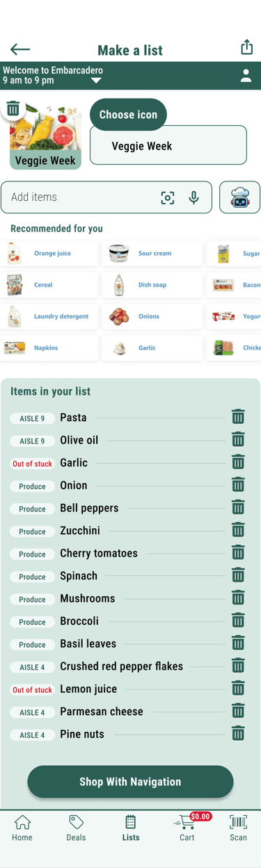Image resolution: width=261 pixels, height=868 pixels.
Task: Tap the microphone voice input icon
Action: click(x=194, y=197)
